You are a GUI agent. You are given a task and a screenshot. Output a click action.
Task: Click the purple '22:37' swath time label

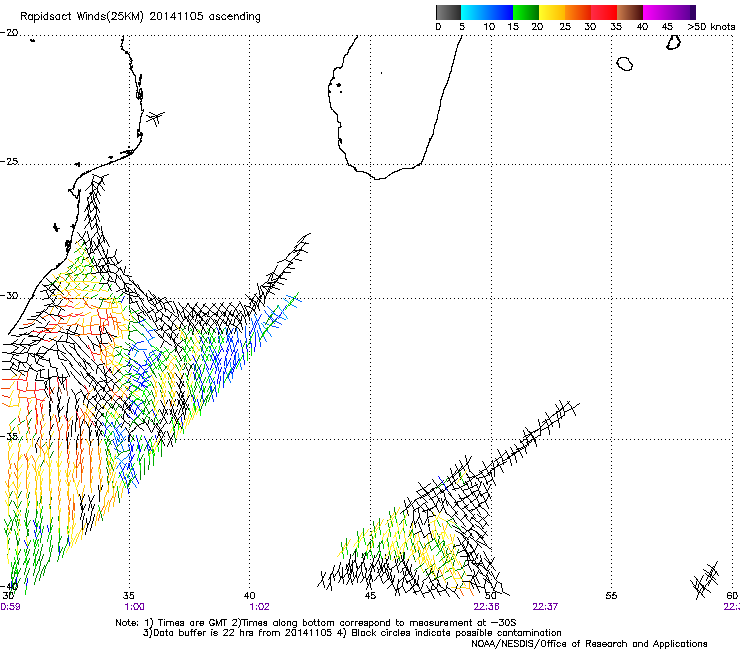click(545, 607)
